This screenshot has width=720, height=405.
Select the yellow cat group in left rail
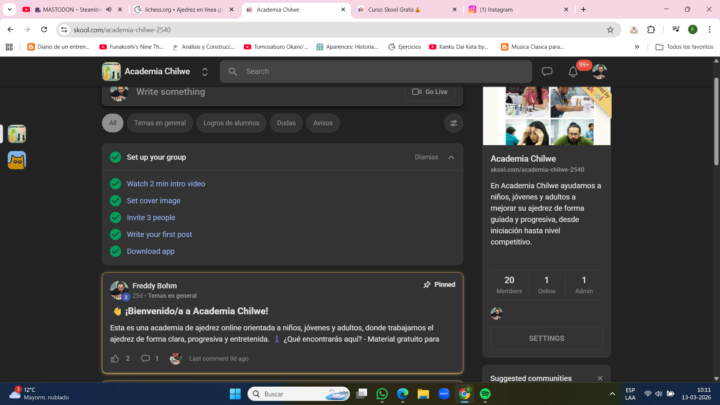tap(17, 160)
